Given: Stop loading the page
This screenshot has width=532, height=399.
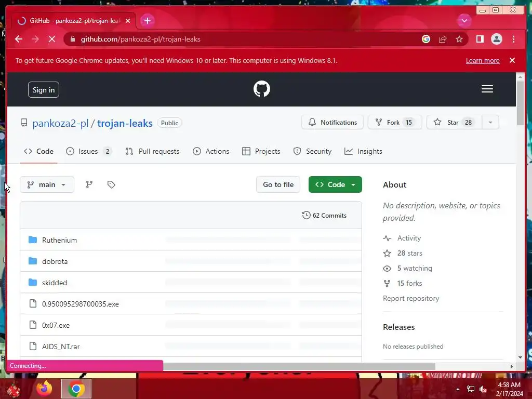Looking at the screenshot, I should coord(52,39).
